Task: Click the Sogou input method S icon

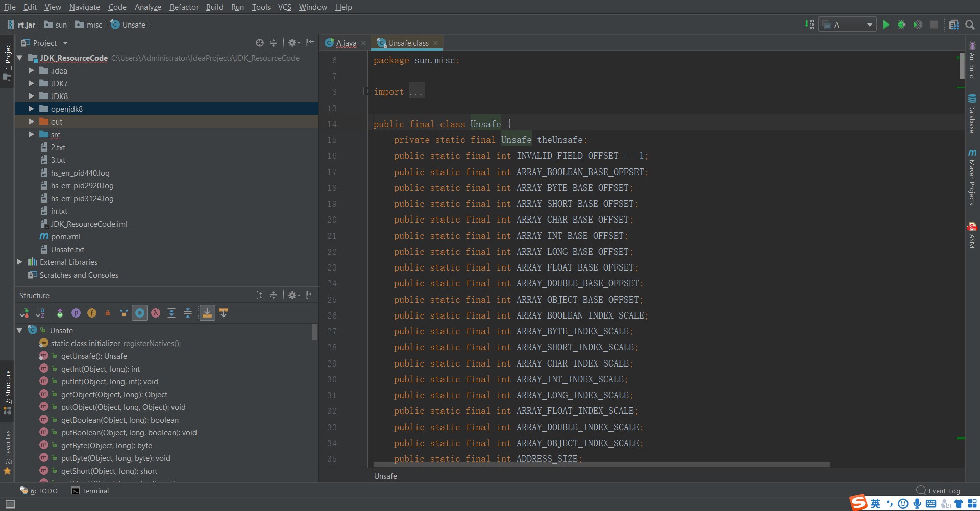Action: click(858, 503)
